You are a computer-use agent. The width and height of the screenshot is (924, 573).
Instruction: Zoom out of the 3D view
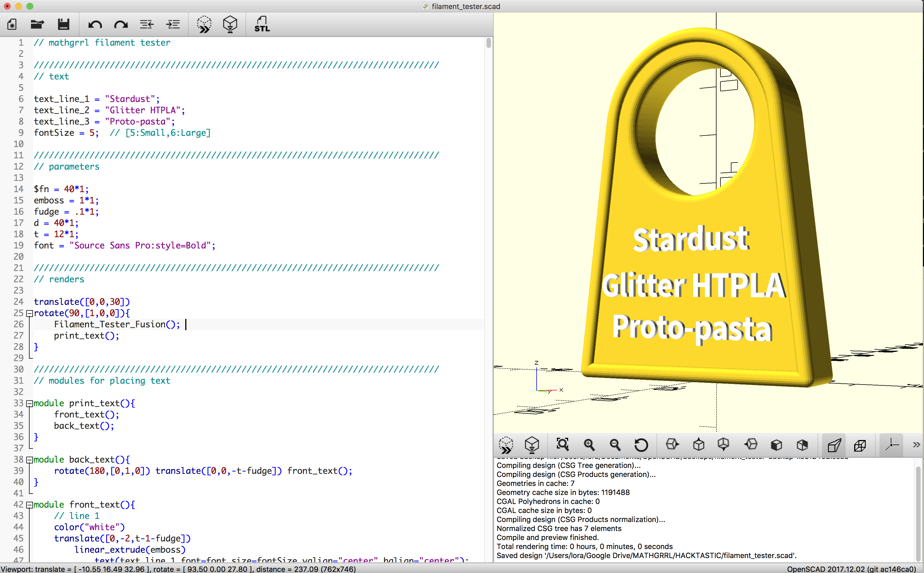point(615,445)
